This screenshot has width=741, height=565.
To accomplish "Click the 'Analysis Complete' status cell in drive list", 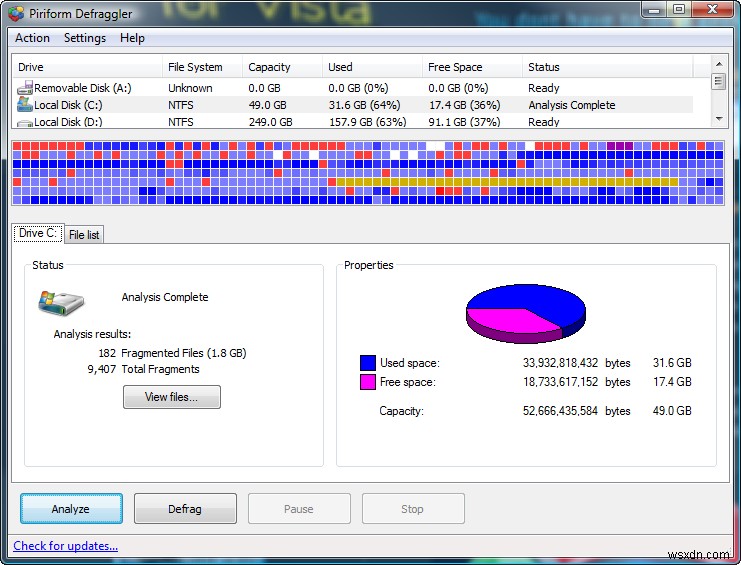I will (x=572, y=105).
